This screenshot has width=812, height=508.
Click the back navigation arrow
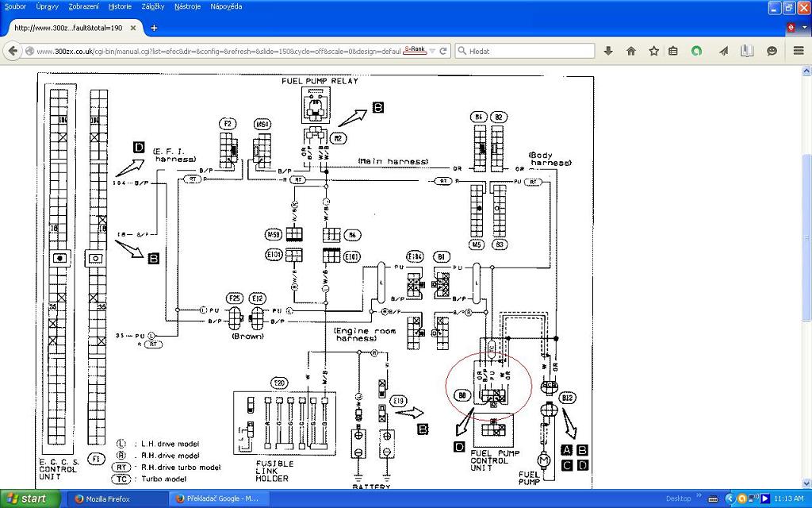pyautogui.click(x=13, y=51)
